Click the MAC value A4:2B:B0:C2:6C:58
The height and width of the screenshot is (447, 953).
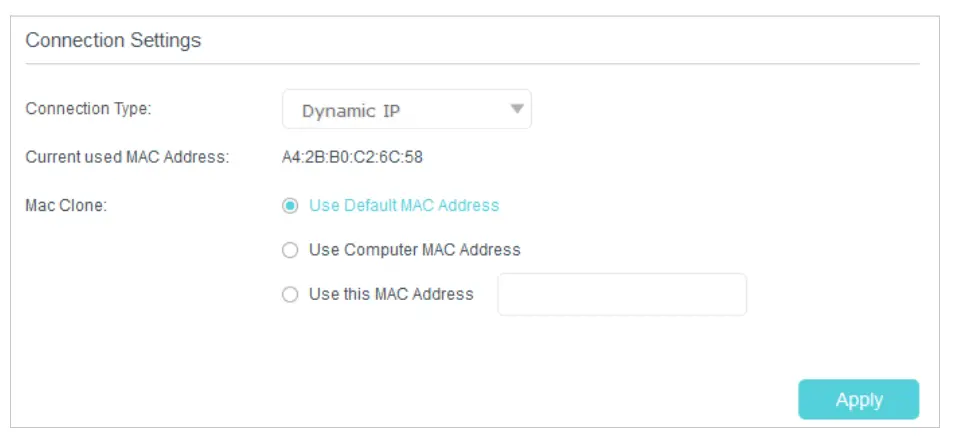pos(352,156)
